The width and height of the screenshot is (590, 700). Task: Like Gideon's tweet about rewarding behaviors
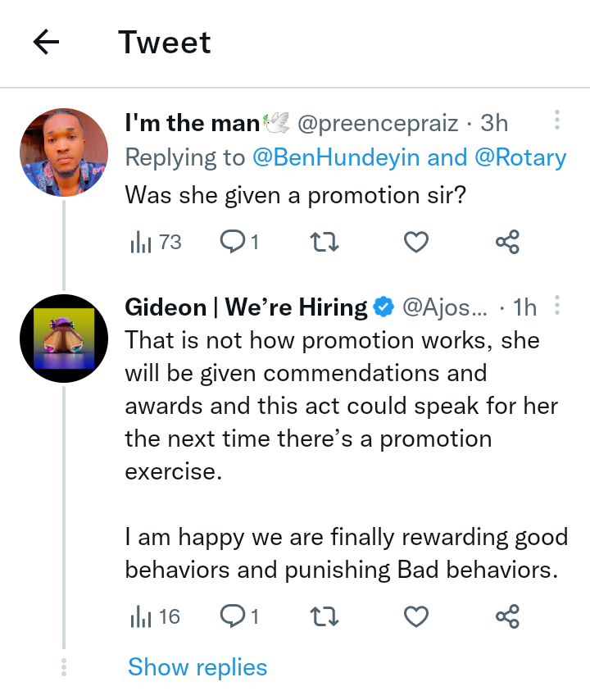coord(417,616)
